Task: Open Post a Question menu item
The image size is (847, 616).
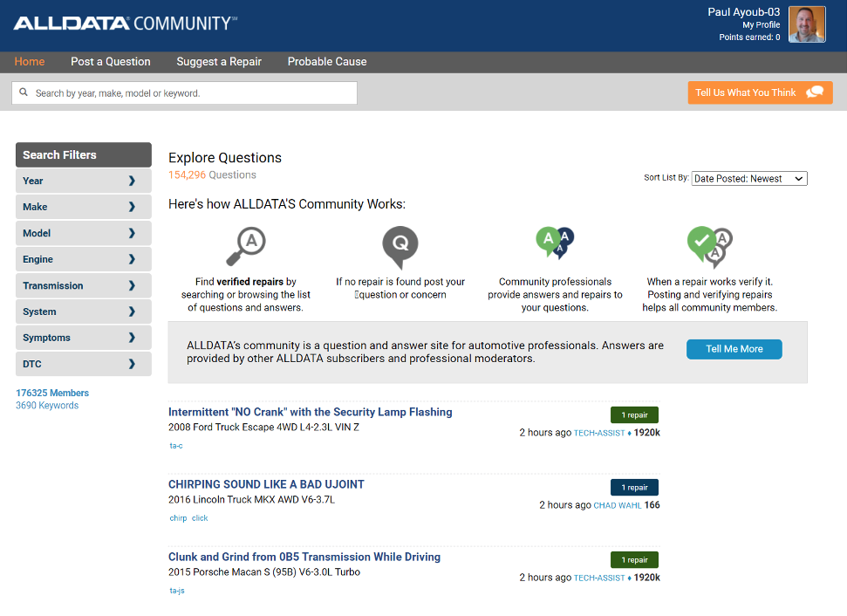Action: [111, 62]
